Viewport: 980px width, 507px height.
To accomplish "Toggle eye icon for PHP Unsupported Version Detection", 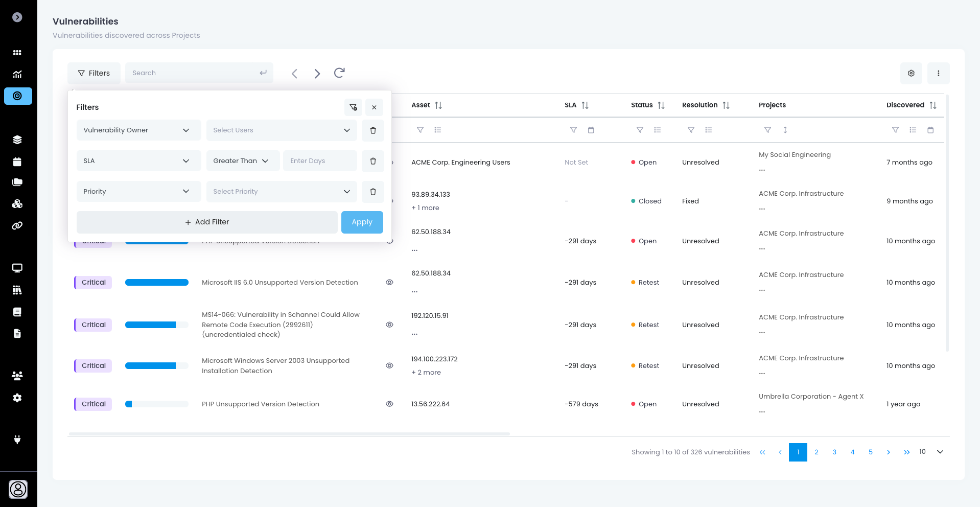I will (389, 404).
